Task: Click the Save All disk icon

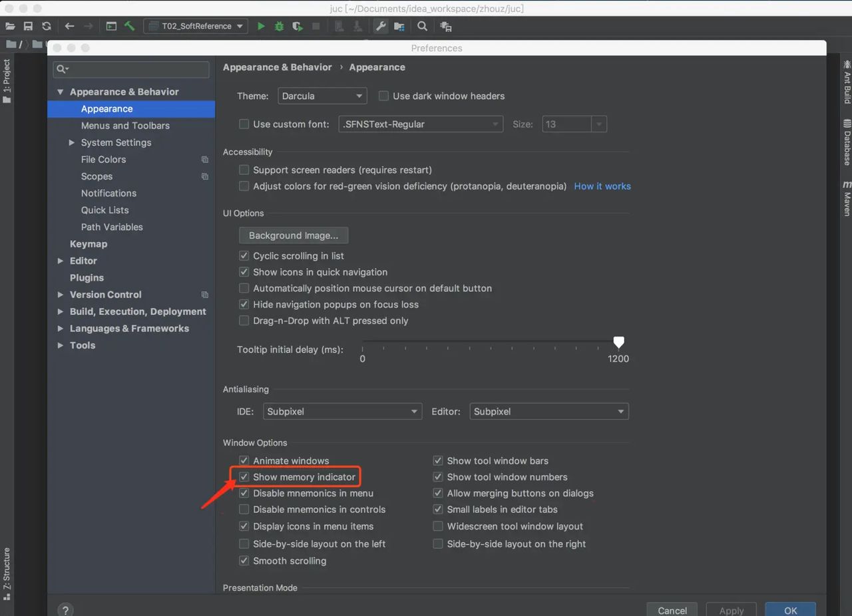Action: [x=28, y=26]
